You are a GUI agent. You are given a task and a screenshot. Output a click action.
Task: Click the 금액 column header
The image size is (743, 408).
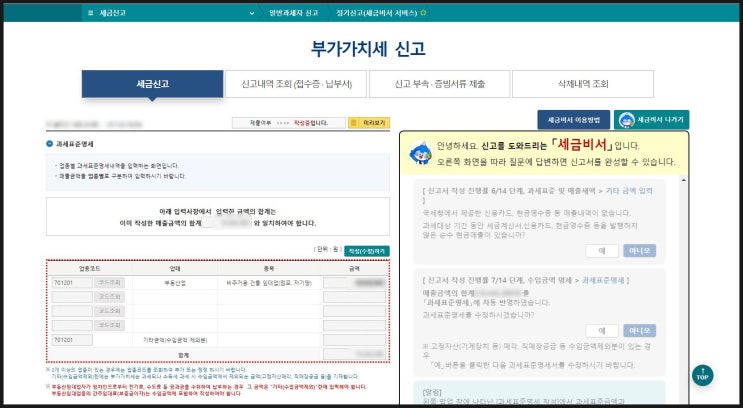pyautogui.click(x=354, y=269)
